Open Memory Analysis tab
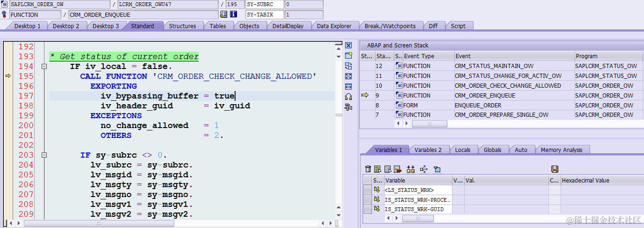This screenshot has height=228, width=644. point(561,150)
